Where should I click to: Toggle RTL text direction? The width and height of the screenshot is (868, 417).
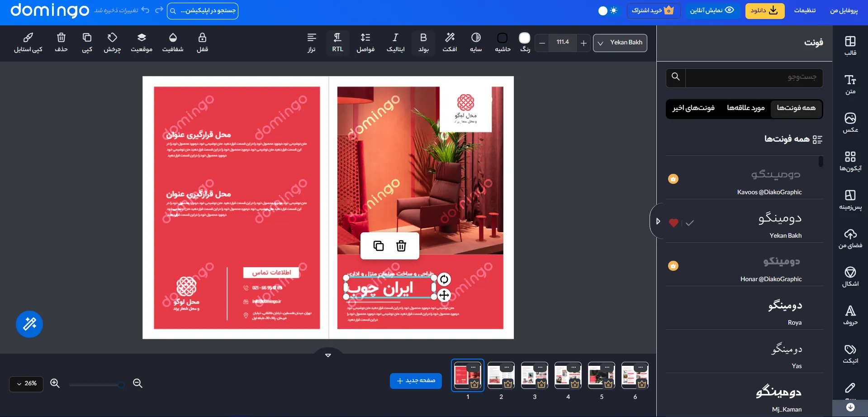[337, 43]
